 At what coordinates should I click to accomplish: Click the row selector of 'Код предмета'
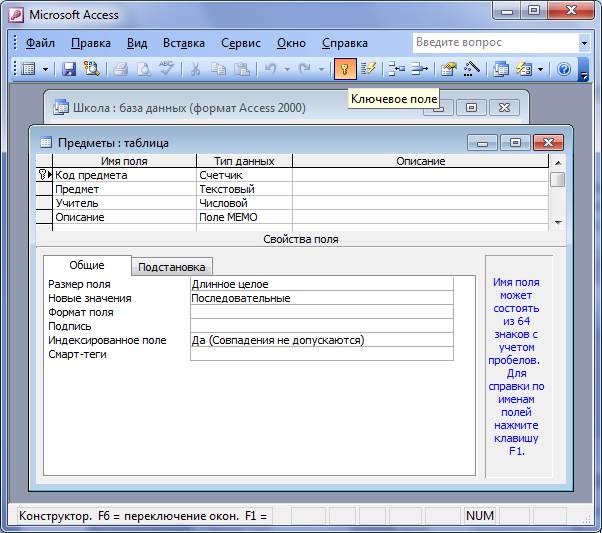coord(44,175)
